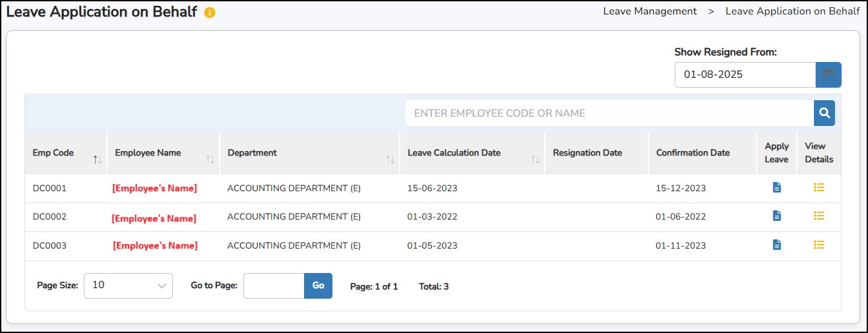Apply leave for employee DC0001
Image resolution: width=868 pixels, height=333 pixels.
[776, 188]
